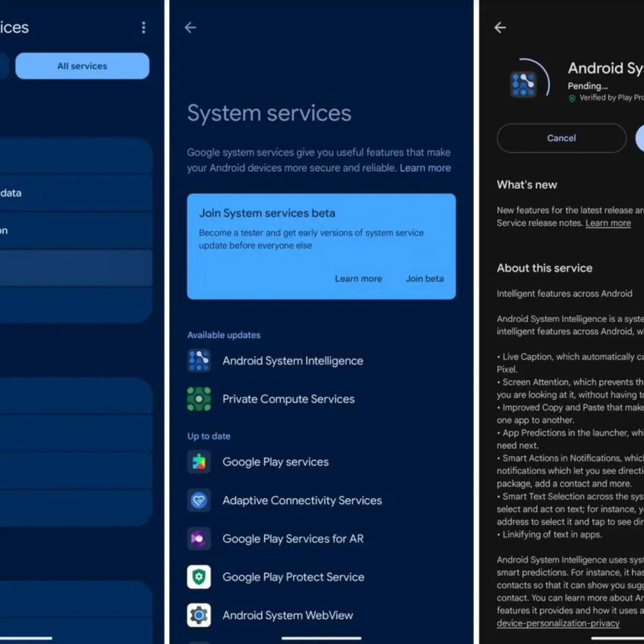Select the All services tab

82,66
